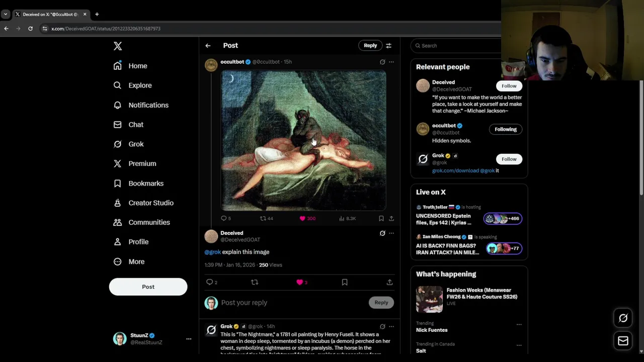Click Grok icon on Grok's reply
The height and width of the screenshot is (362, 644).
pos(382,326)
